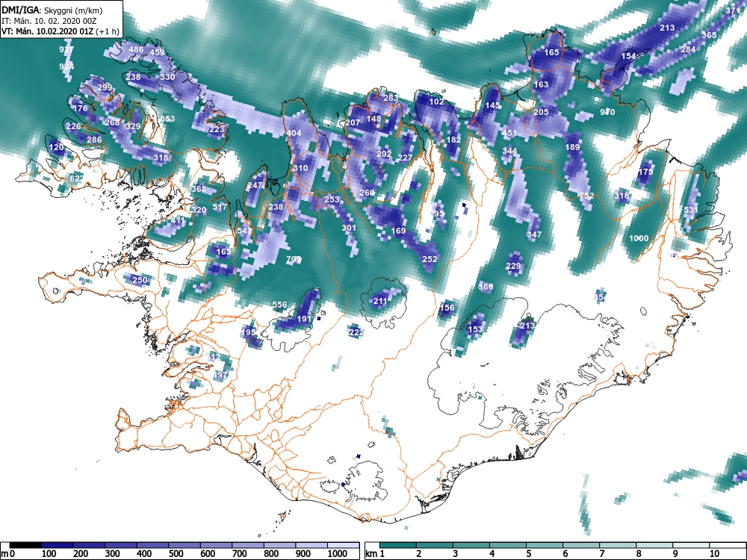
Task: Click the visibility value '330'
Action: pyautogui.click(x=167, y=77)
